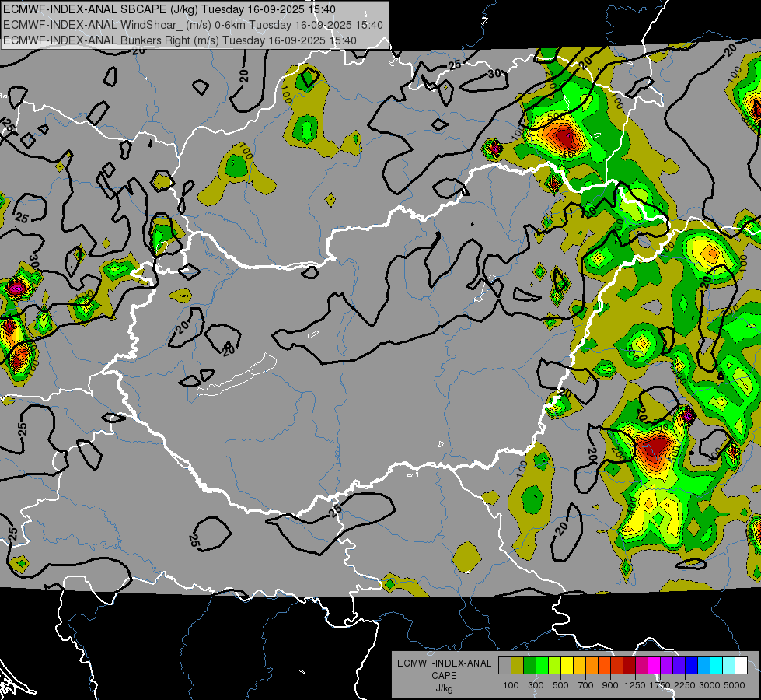This screenshot has height=700, width=761.
Task: Click the red CAPE maximum in the northeast
Action: pyautogui.click(x=564, y=137)
